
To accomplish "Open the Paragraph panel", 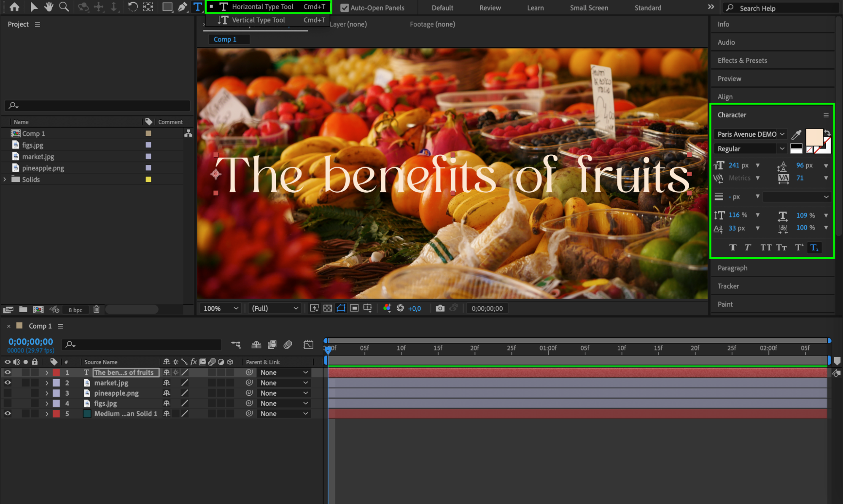I will (732, 268).
